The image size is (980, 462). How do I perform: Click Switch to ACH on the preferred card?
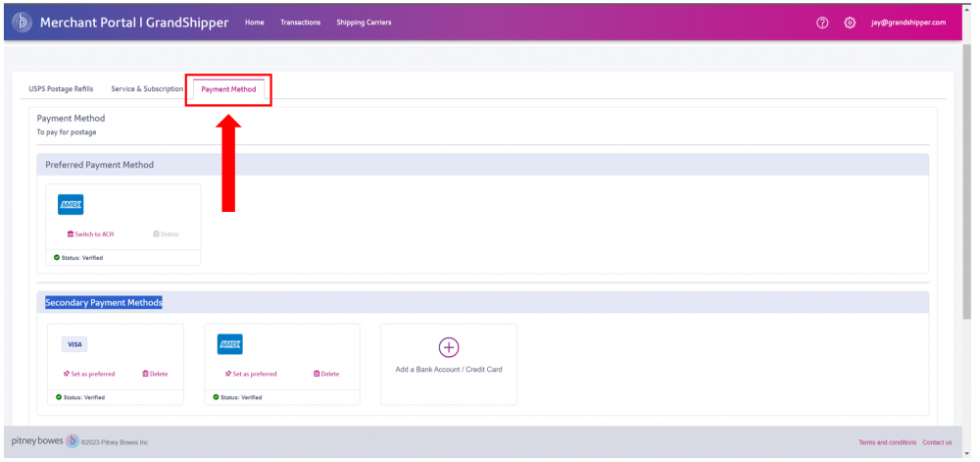90,234
